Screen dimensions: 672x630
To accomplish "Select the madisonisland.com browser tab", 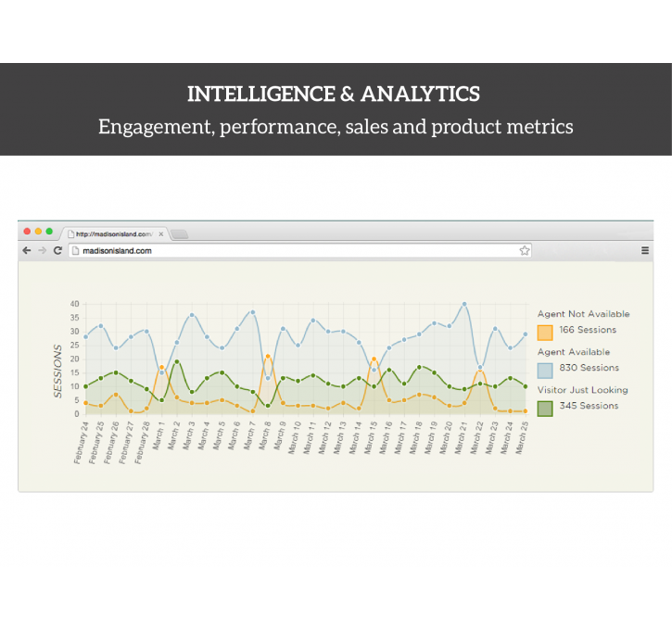I will tap(114, 233).
